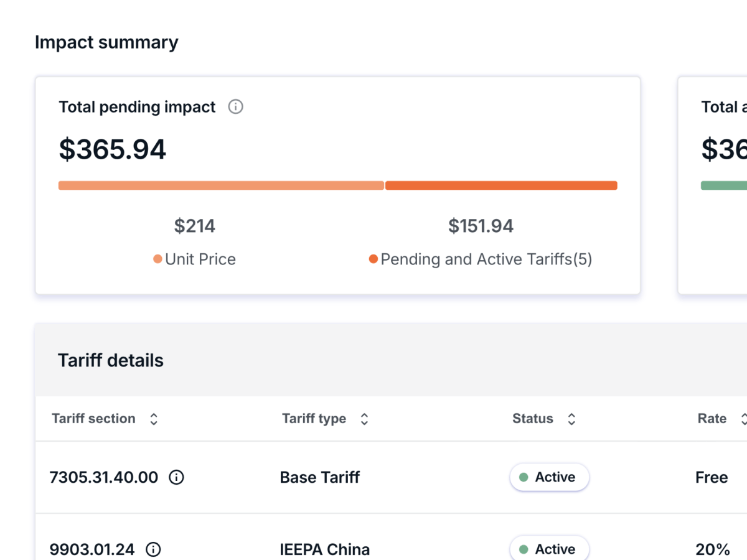Click the $365.94 total pending amount
The width and height of the screenshot is (747, 560).
point(113,149)
